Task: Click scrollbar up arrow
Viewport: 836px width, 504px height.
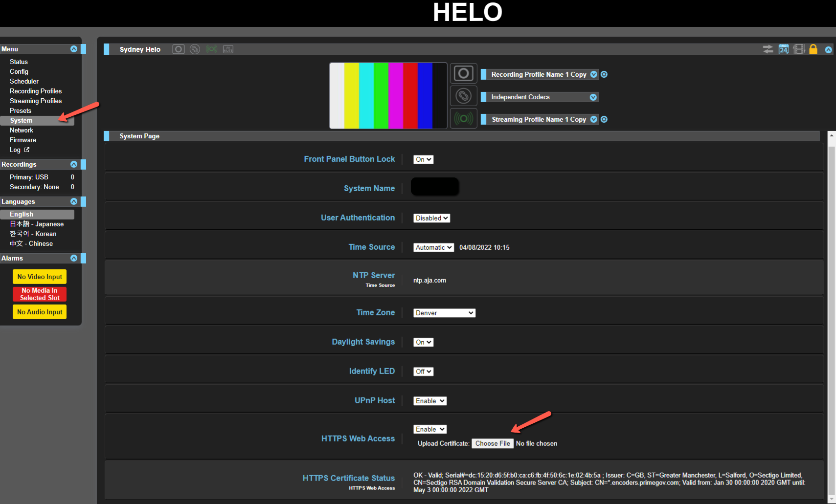Action: pos(832,134)
